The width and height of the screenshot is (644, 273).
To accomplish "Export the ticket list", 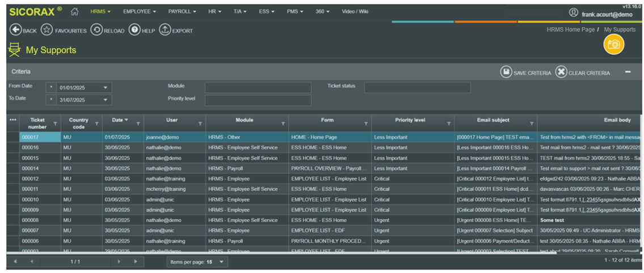I will point(165,30).
